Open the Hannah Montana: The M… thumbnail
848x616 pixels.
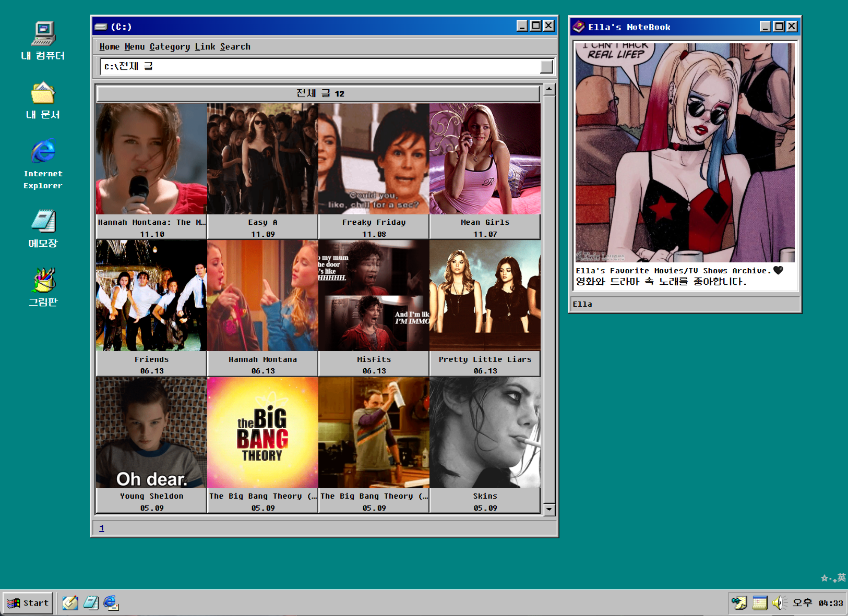point(151,159)
